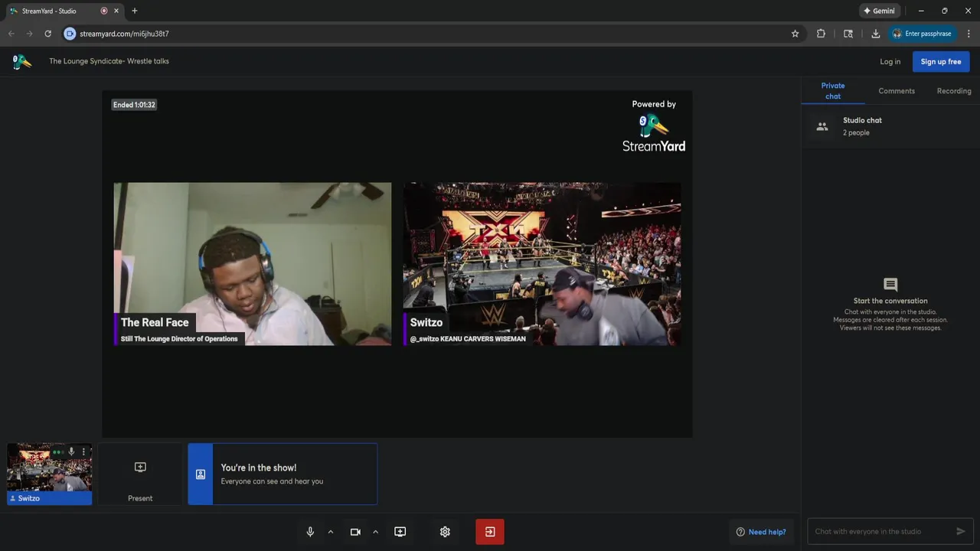Click the share screen icon in toolbar
The height and width of the screenshot is (551, 980).
click(400, 532)
